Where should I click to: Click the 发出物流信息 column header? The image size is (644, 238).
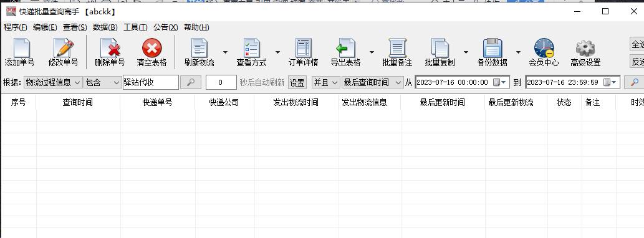point(369,103)
